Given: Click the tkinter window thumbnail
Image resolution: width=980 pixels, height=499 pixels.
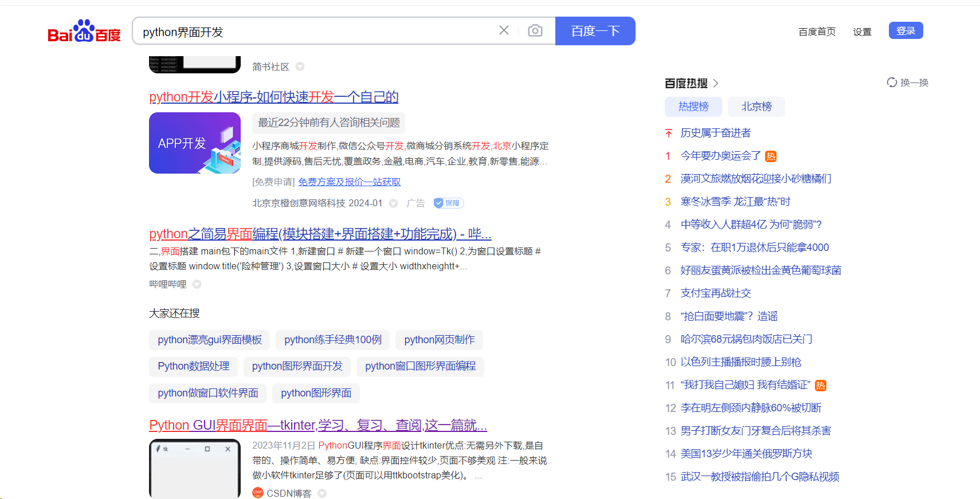Looking at the screenshot, I should (x=195, y=469).
